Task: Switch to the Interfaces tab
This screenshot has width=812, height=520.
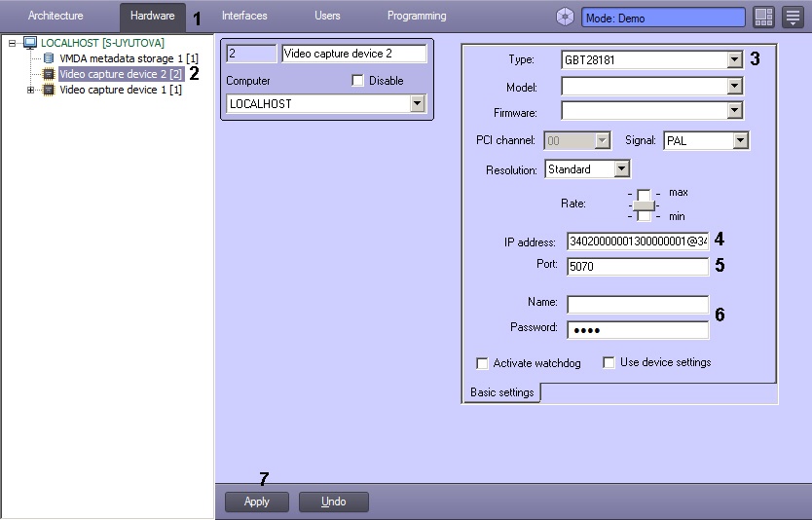Action: [243, 17]
